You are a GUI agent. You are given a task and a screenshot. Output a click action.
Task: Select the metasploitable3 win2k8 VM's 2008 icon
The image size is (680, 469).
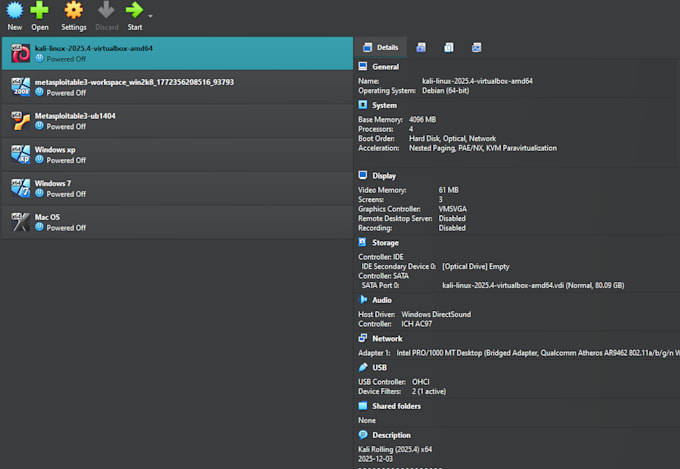[20, 87]
